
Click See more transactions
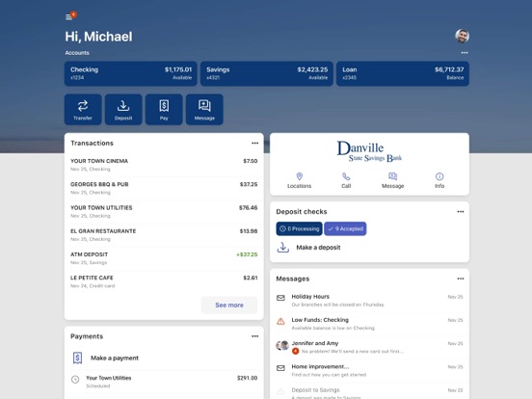(x=229, y=305)
